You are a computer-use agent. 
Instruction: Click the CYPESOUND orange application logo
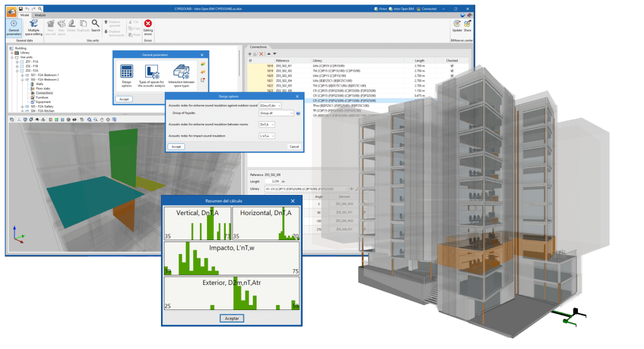[x=11, y=11]
